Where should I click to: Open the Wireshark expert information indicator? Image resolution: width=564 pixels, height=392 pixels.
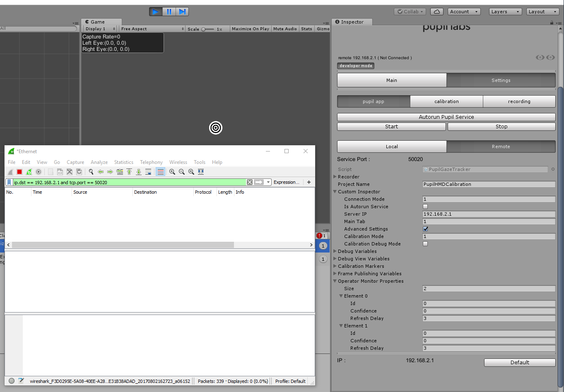coord(12,381)
